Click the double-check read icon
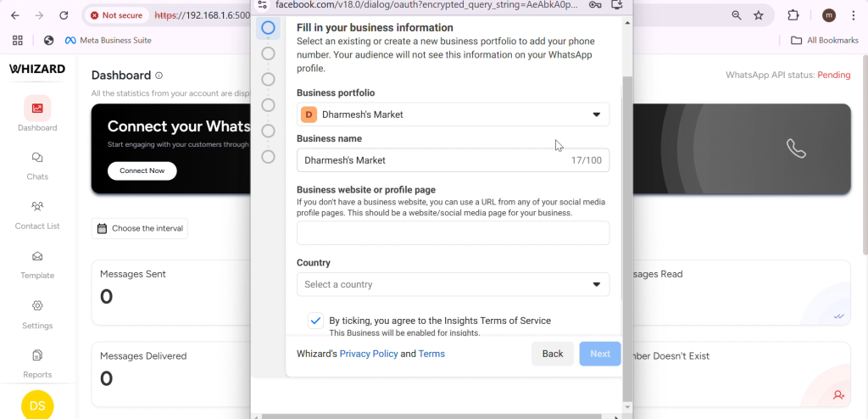Screen dimensions: 868x419 pyautogui.click(x=838, y=316)
